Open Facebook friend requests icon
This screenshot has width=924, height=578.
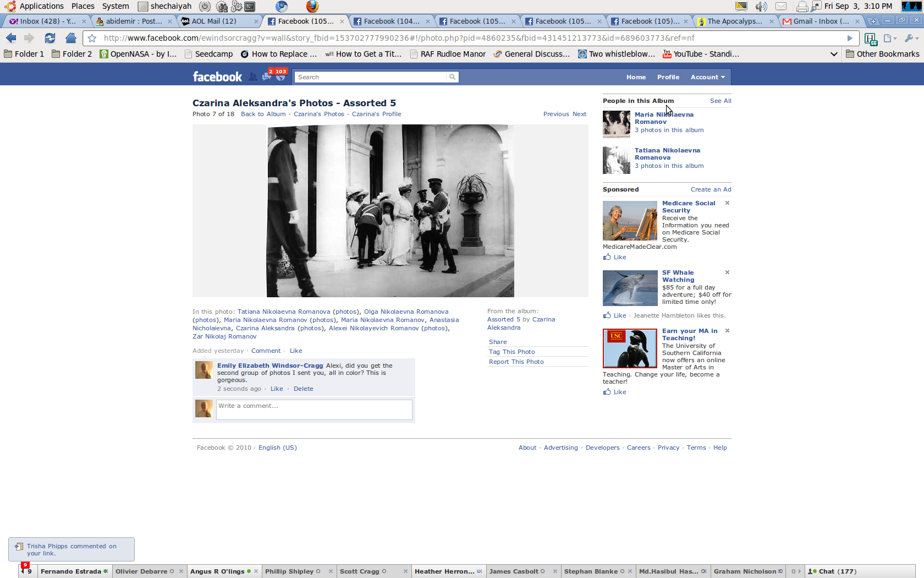coord(252,77)
